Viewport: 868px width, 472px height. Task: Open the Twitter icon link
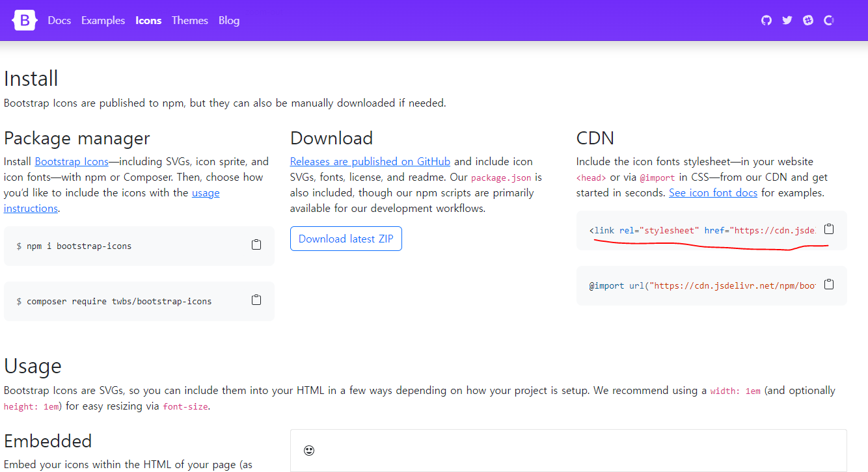787,20
